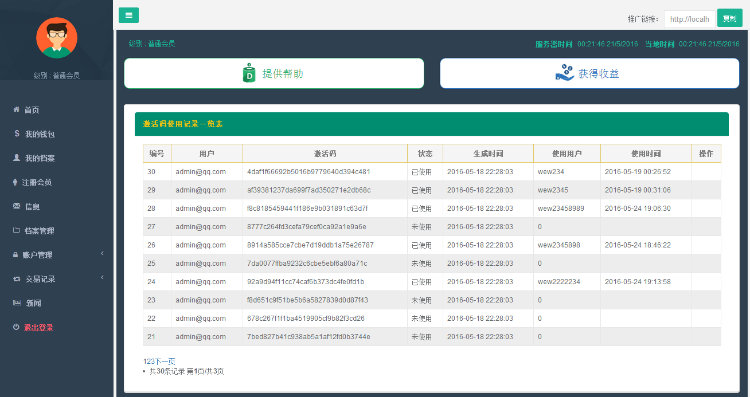Screen dimensions: 750x397
Task: Click the 服务器时间 label in header
Action: [553, 44]
